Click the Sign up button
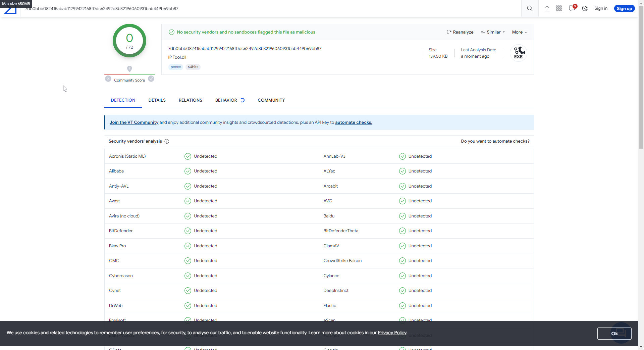This screenshot has width=644, height=350. (x=624, y=8)
